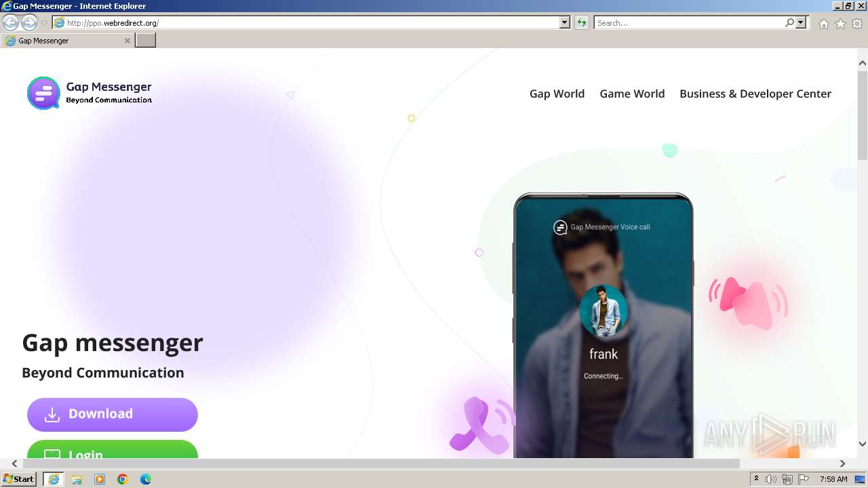Open the media player taskbar icon
868x488 pixels.
100,479
